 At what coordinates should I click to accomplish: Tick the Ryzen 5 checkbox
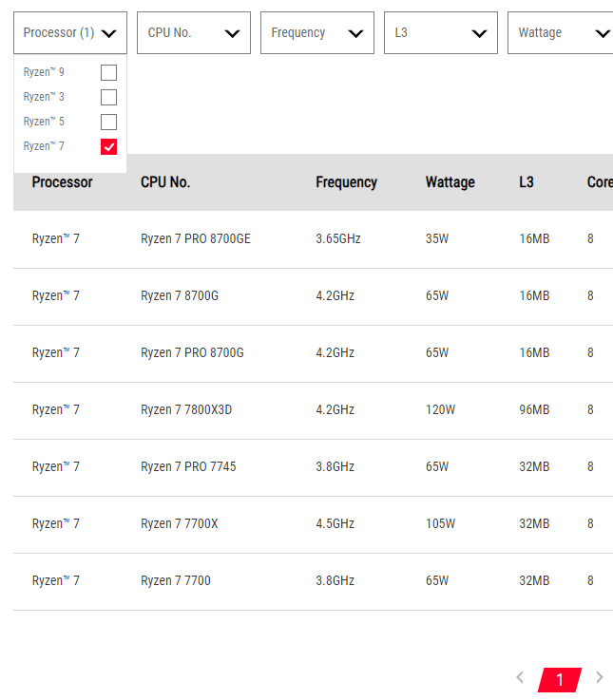pos(108,122)
